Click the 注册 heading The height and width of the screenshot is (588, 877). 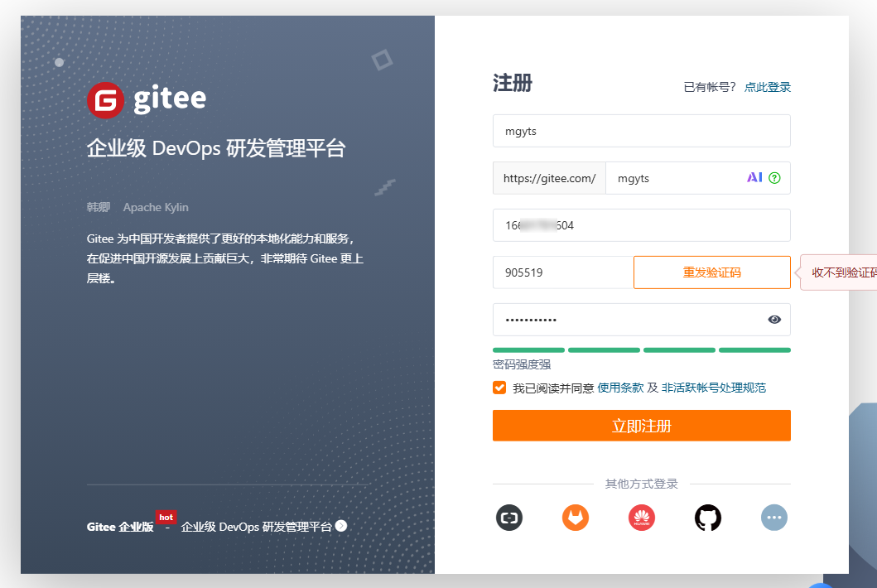[x=513, y=83]
